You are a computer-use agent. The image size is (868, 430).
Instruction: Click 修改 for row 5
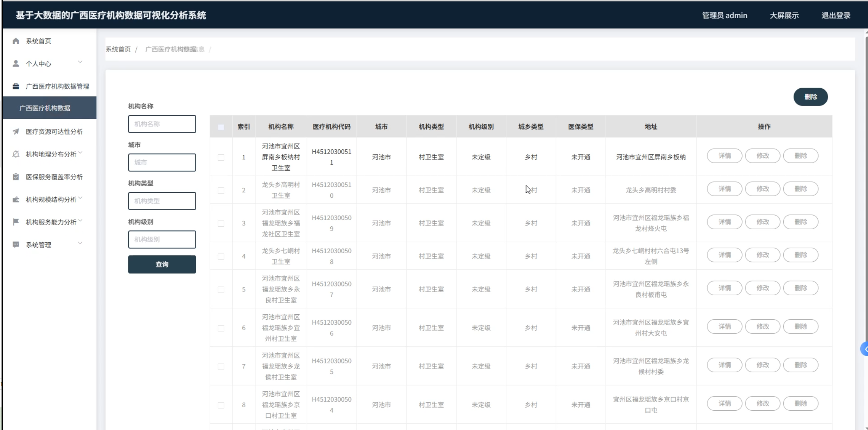coord(762,288)
